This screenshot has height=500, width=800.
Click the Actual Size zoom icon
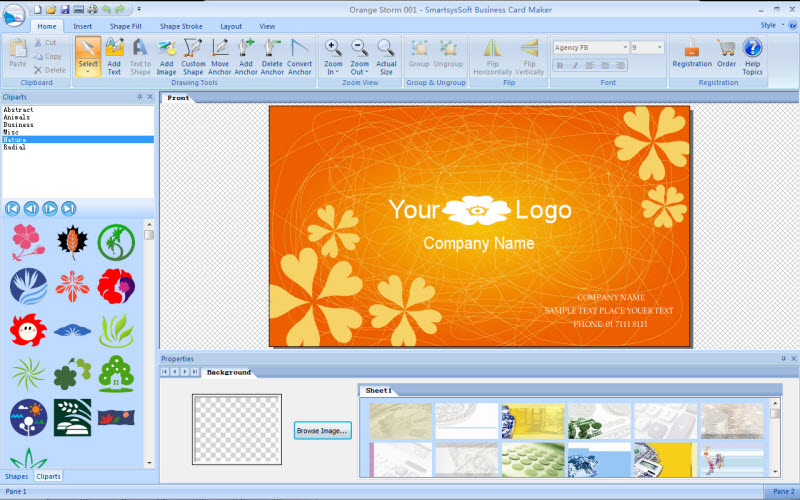pyautogui.click(x=386, y=56)
